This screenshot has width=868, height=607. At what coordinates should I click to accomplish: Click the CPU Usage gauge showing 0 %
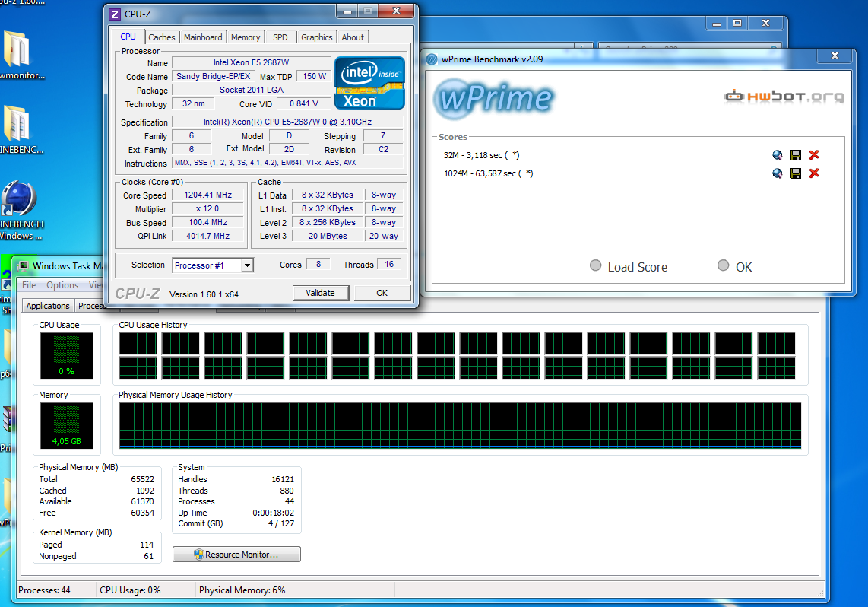point(66,355)
